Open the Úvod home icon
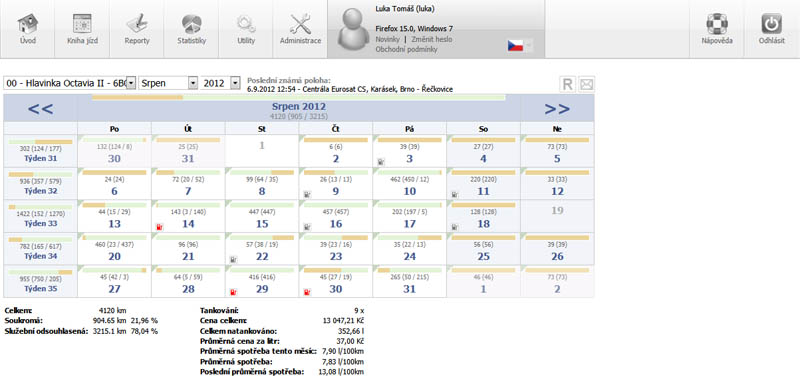This screenshot has height=379, width=800. [28, 29]
